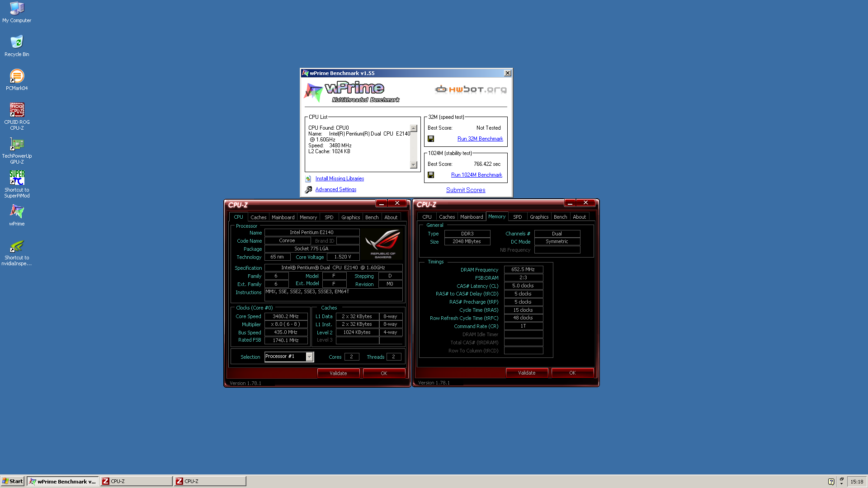Open Graphics tab in left CPU-Z
Image resolution: width=868 pixels, height=488 pixels.
point(351,217)
